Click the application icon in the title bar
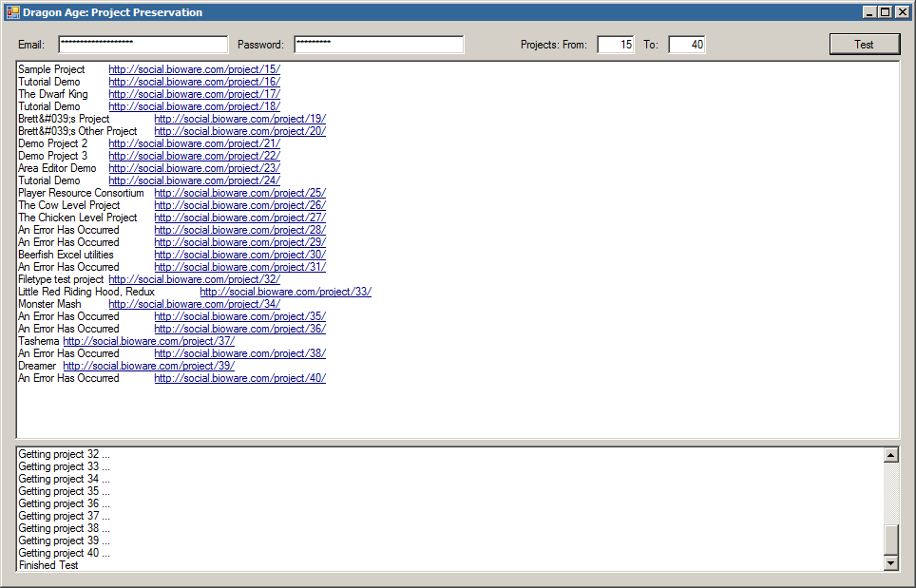The image size is (916, 588). click(x=13, y=11)
